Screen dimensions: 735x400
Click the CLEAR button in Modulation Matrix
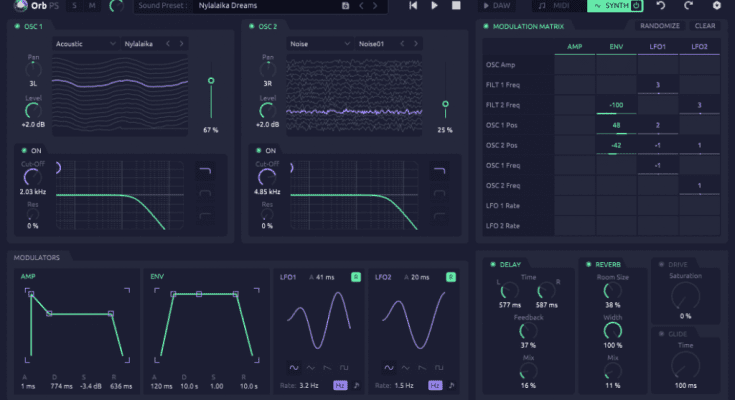click(704, 26)
